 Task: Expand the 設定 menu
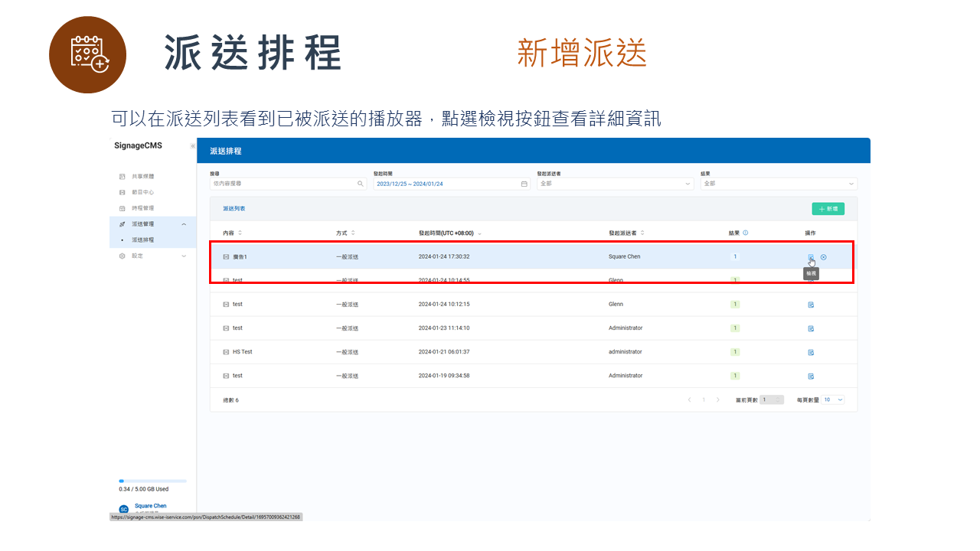point(184,256)
